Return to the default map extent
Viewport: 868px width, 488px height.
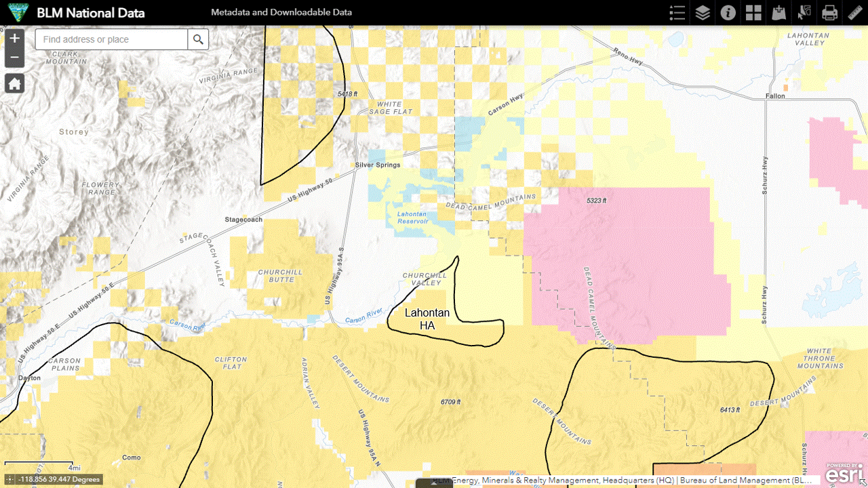pyautogui.click(x=14, y=83)
